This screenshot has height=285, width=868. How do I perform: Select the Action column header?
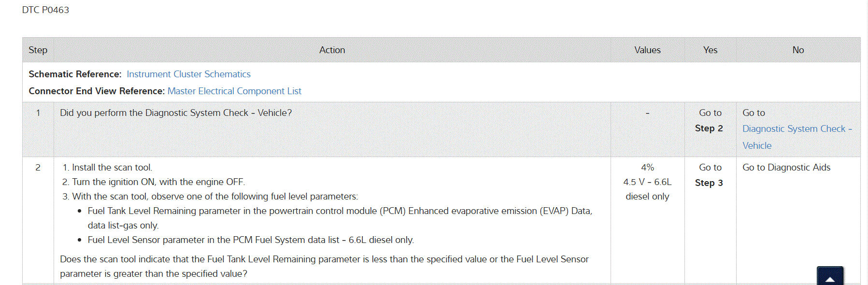pyautogui.click(x=332, y=50)
